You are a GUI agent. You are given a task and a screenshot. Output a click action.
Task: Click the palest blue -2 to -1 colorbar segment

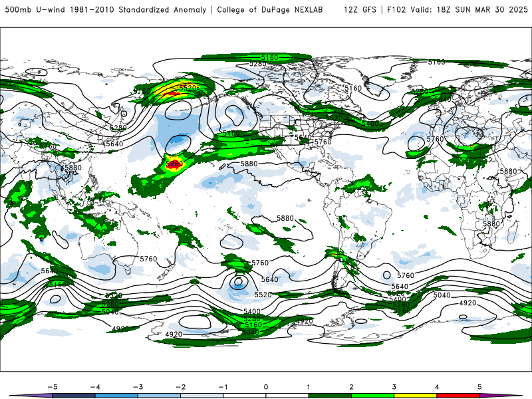pyautogui.click(x=202, y=396)
